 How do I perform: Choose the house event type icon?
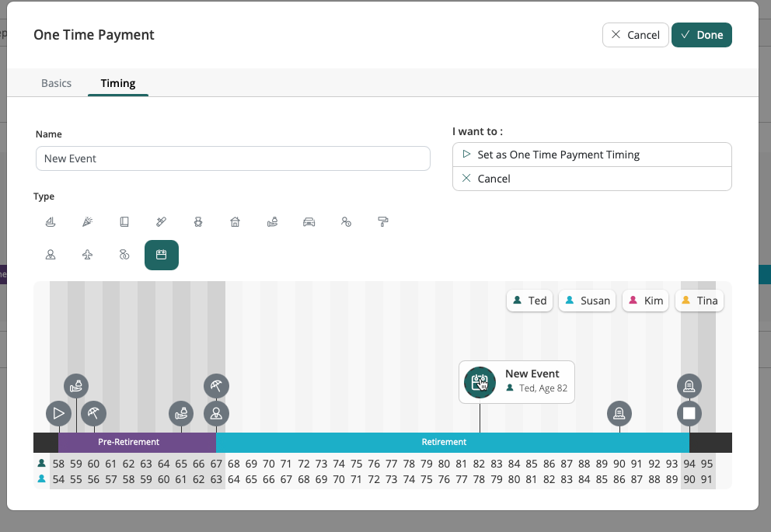pyautogui.click(x=235, y=222)
